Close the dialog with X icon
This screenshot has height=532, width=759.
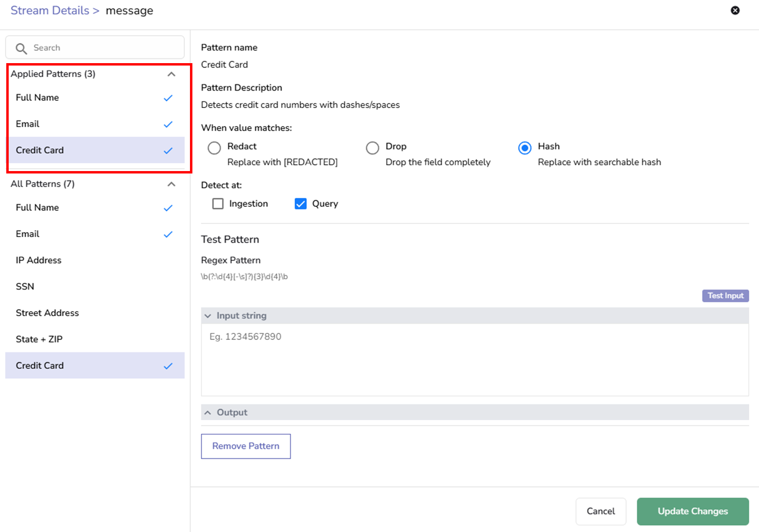click(x=735, y=11)
